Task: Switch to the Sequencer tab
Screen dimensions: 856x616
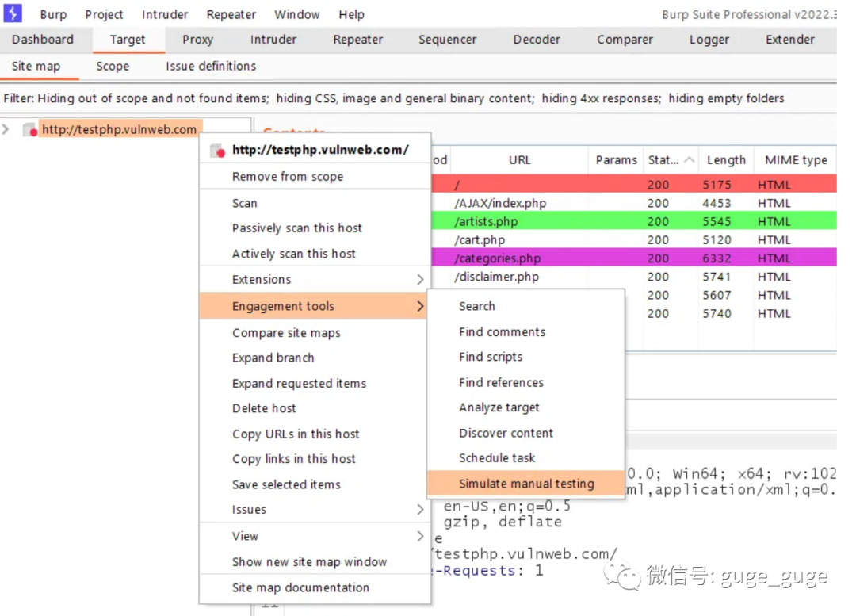Action: tap(447, 40)
